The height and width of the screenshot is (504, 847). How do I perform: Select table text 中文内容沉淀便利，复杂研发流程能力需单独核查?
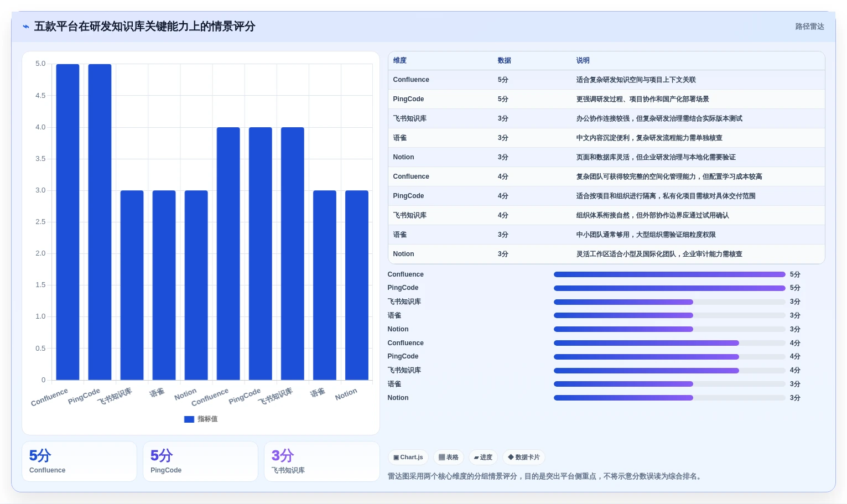click(649, 138)
